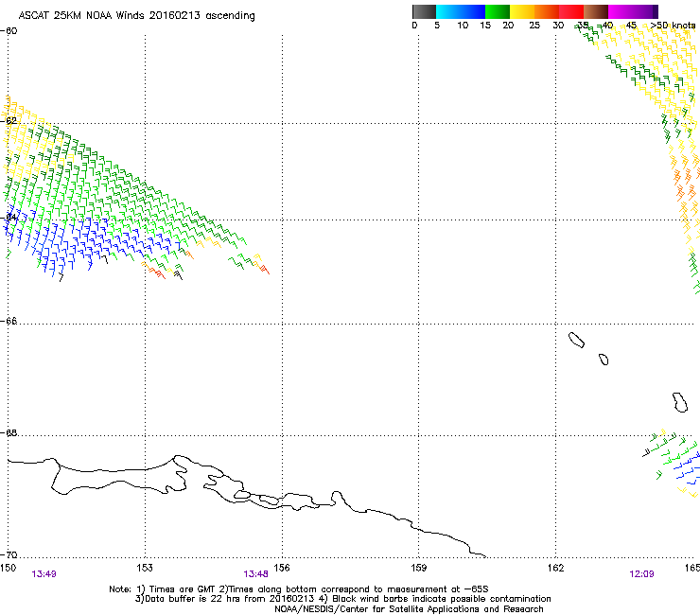Click the purple '13:49' swath time label
The width and height of the screenshot is (700, 615).
pyautogui.click(x=44, y=574)
